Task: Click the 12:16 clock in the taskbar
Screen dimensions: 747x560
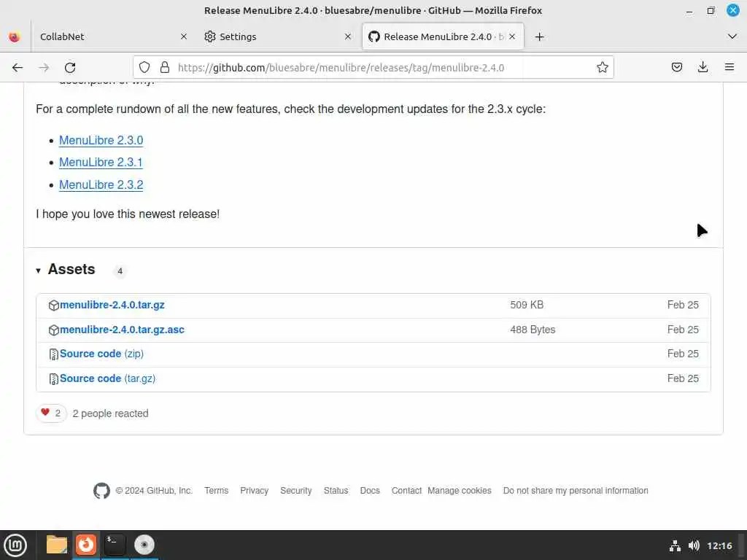Action: click(x=719, y=545)
